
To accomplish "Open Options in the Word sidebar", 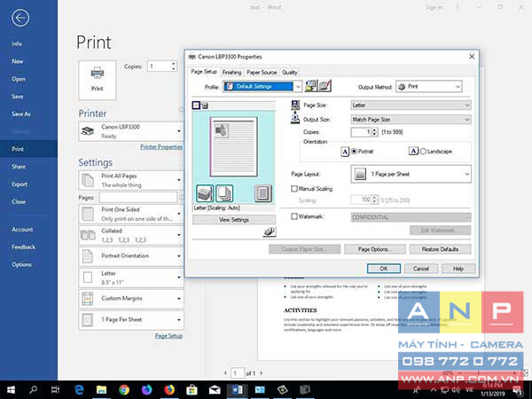I will click(x=21, y=264).
